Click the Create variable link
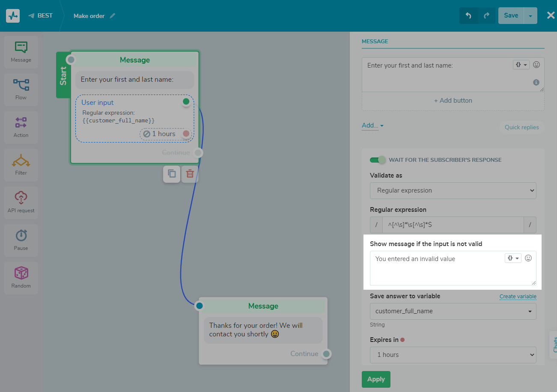Image resolution: width=557 pixels, height=392 pixels. [518, 297]
